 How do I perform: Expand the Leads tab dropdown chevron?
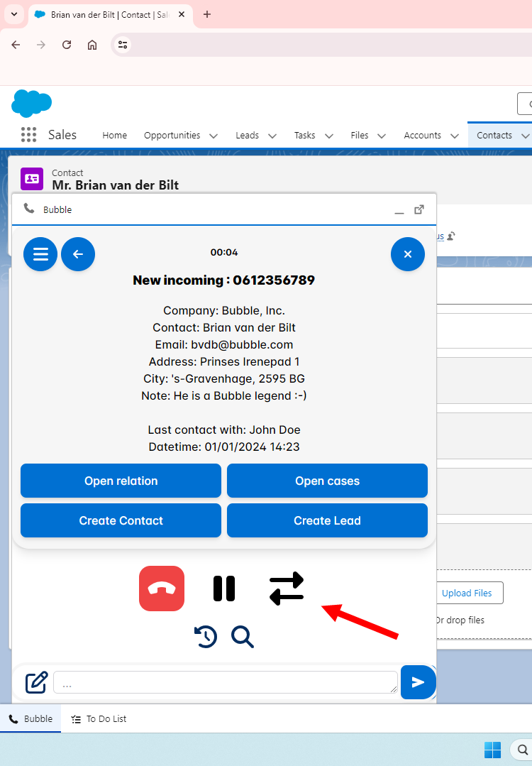pyautogui.click(x=272, y=136)
